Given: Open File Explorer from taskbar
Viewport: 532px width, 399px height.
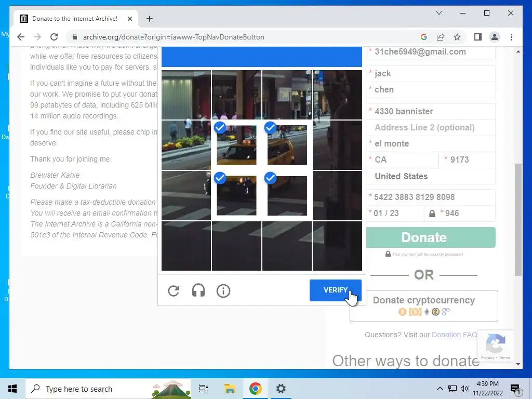Looking at the screenshot, I should [230, 389].
